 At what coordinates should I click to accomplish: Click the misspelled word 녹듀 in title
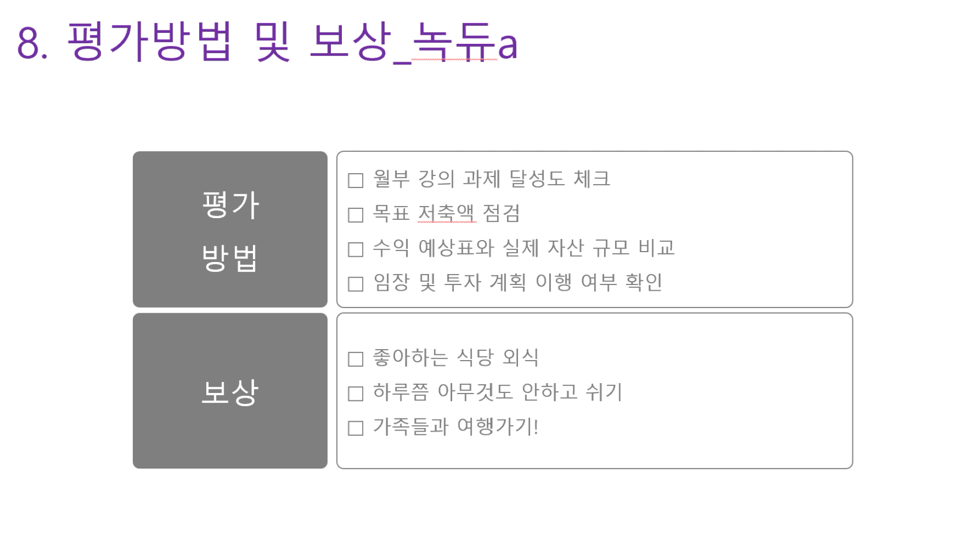click(x=456, y=42)
